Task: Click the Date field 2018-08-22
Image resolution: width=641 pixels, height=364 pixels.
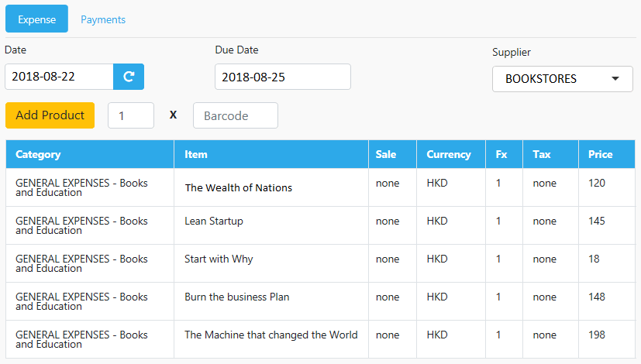Action: click(59, 77)
